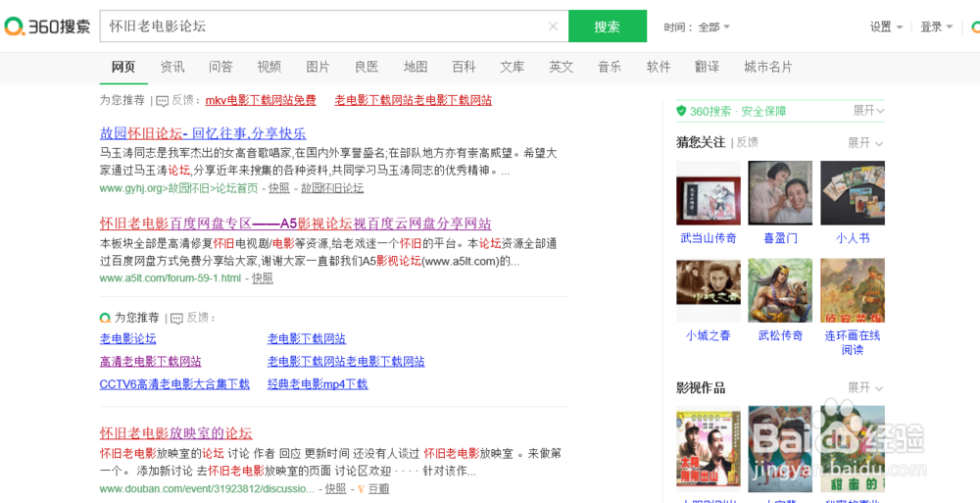
Task: Click the 小人书 thumbnail image
Action: click(x=853, y=193)
